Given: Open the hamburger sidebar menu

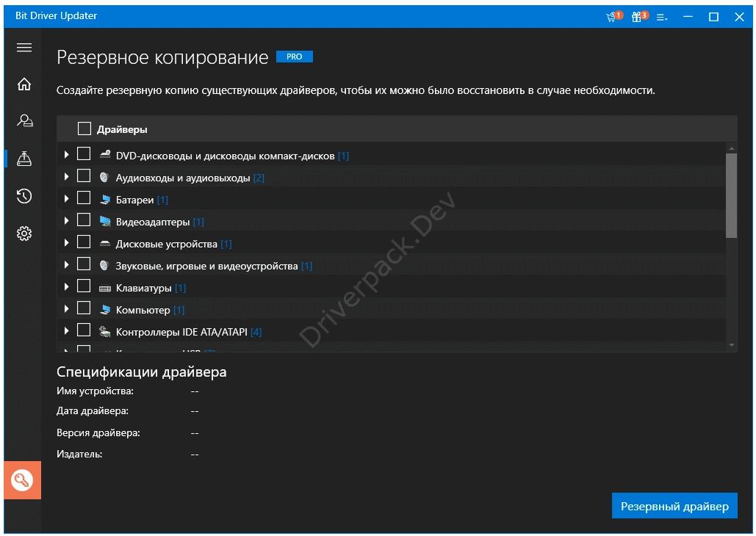Looking at the screenshot, I should (x=24, y=47).
